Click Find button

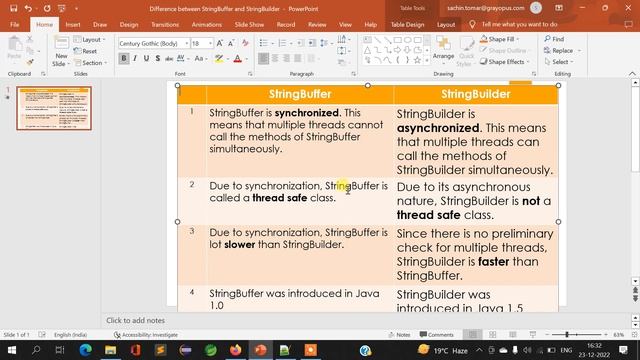[x=554, y=39]
